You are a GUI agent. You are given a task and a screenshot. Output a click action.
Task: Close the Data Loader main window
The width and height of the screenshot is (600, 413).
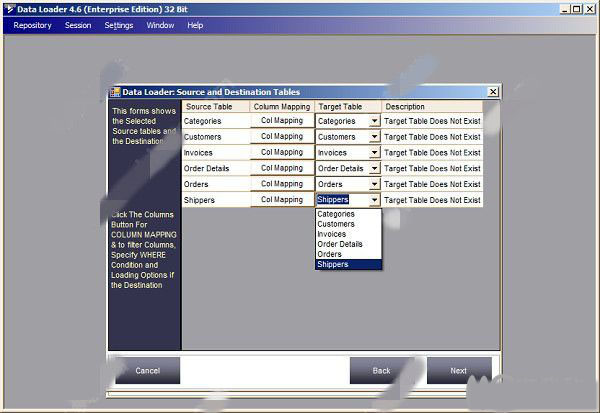point(590,9)
